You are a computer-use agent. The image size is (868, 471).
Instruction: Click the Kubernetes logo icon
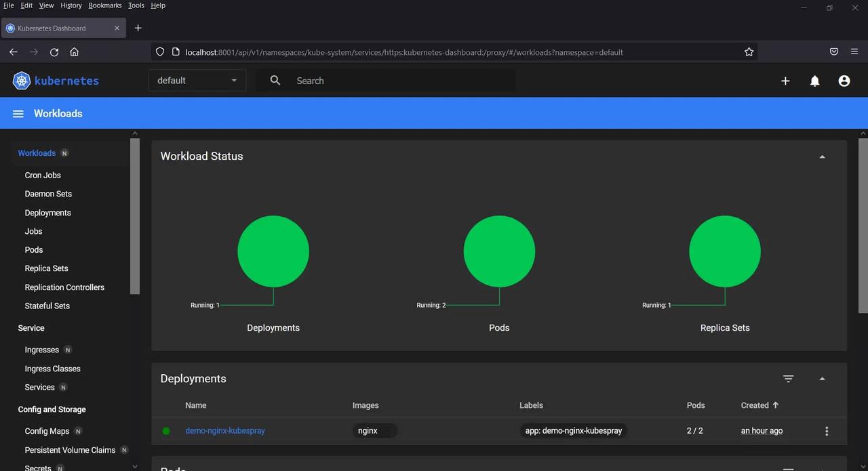[22, 81]
